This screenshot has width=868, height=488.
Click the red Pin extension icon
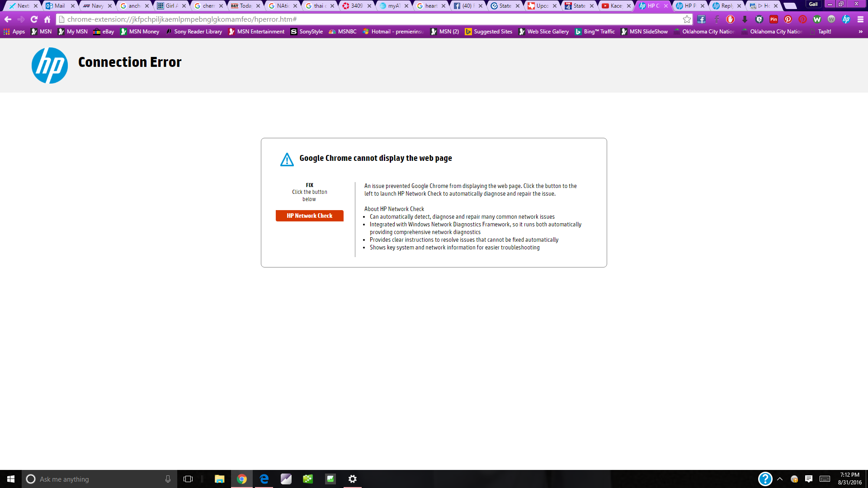[774, 19]
